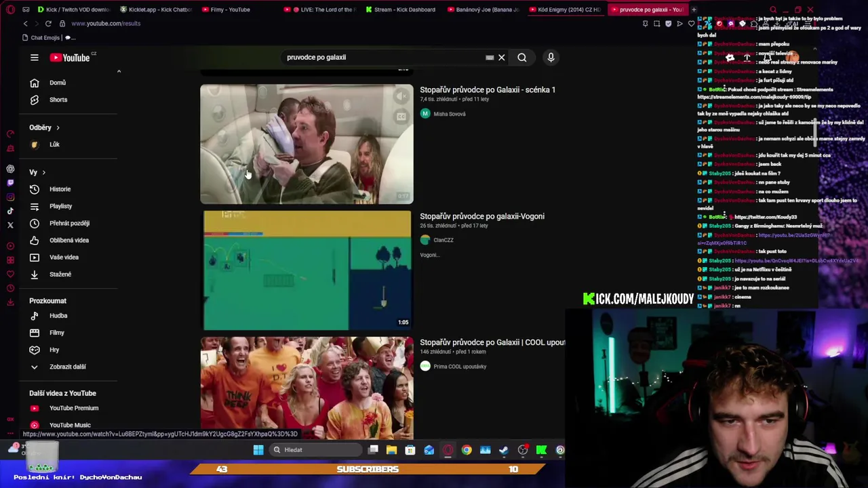Expand the Odběry section

click(x=45, y=127)
